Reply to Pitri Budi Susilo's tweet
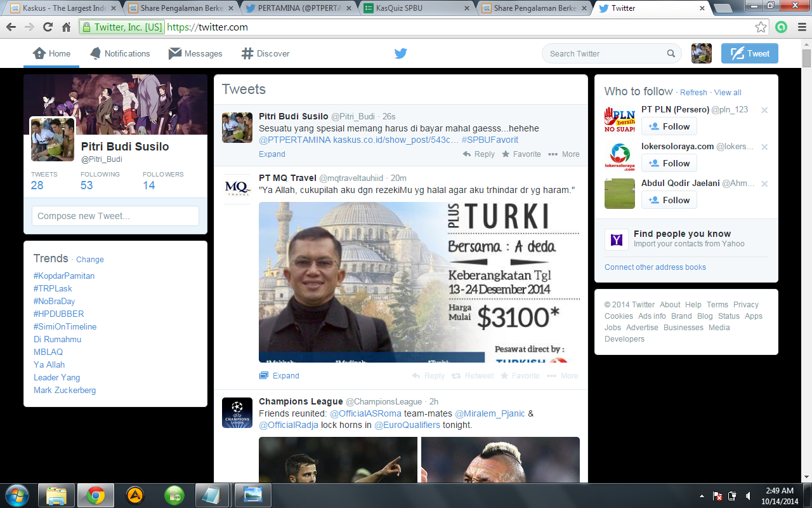The width and height of the screenshot is (812, 508). (479, 154)
